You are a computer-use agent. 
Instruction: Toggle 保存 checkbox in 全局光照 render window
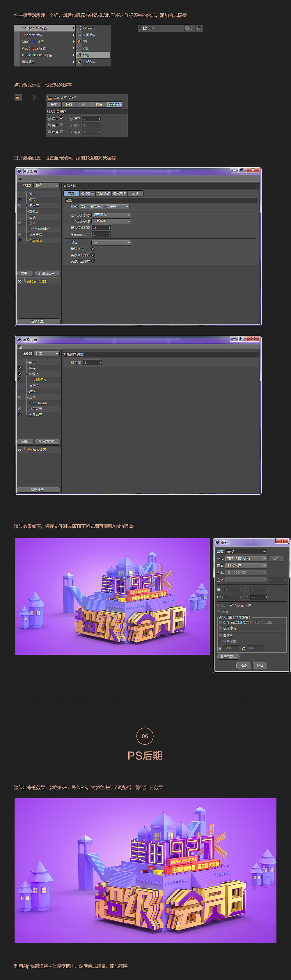20,199
